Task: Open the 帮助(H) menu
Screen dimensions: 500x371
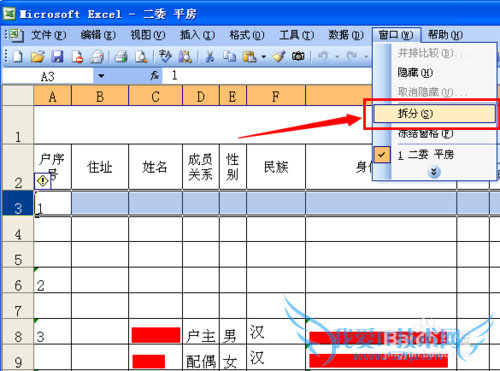Action: click(x=445, y=35)
